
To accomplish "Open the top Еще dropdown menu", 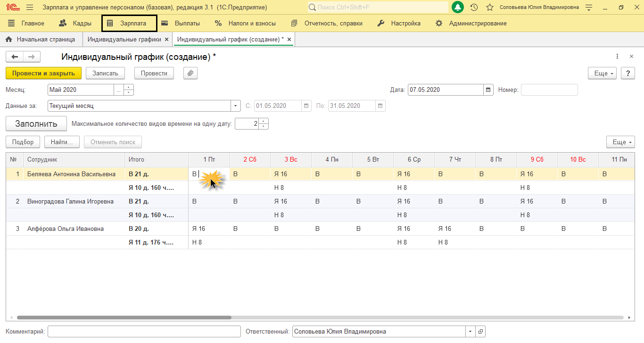I will pos(602,73).
